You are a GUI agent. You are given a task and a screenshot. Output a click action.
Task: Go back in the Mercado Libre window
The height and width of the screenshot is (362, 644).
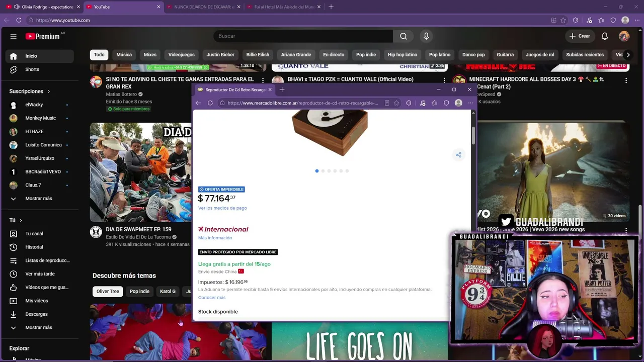(198, 103)
